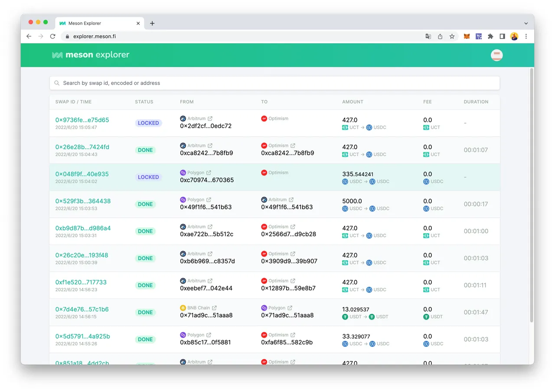
Task: Open swap 0x5d5791...4a925b
Action: (x=82, y=336)
